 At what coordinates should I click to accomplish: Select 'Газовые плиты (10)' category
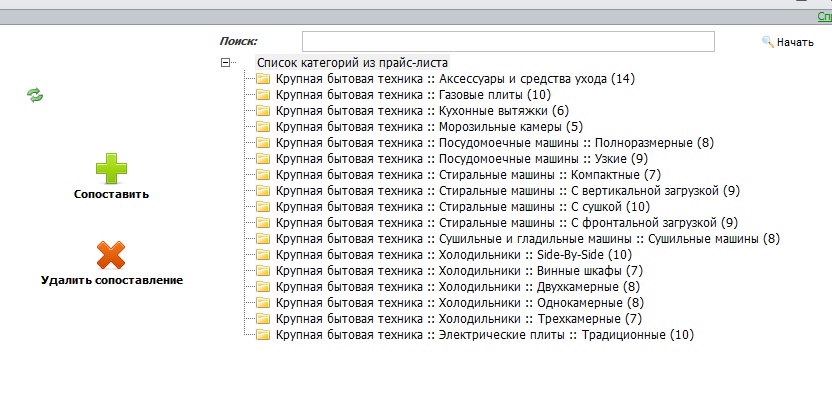pyautogui.click(x=413, y=95)
